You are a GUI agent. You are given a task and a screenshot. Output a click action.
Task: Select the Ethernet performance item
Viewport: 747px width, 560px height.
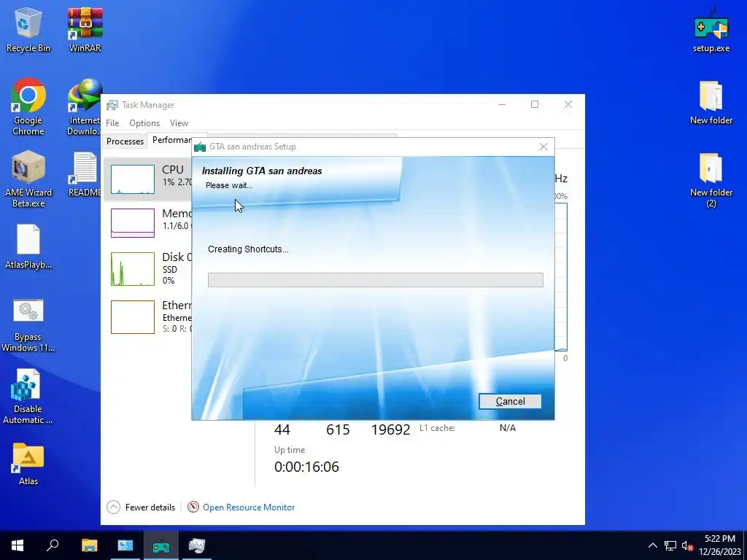147,316
